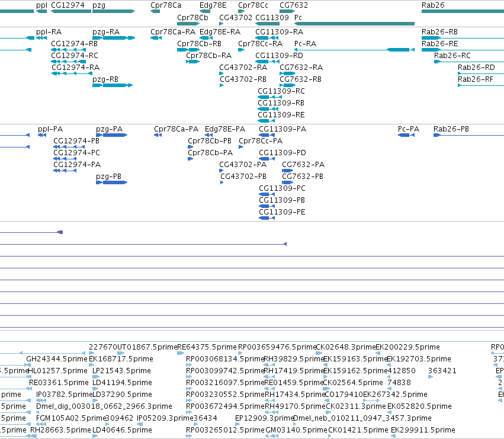Select protein Edg78E-PA
The width and height of the screenshot is (504, 439).
click(x=225, y=129)
